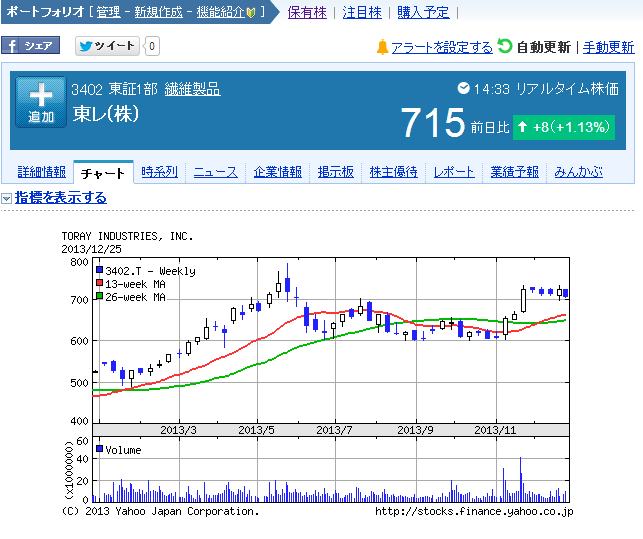
Task: Open the 詳細情報 tab
Action: click(x=41, y=172)
